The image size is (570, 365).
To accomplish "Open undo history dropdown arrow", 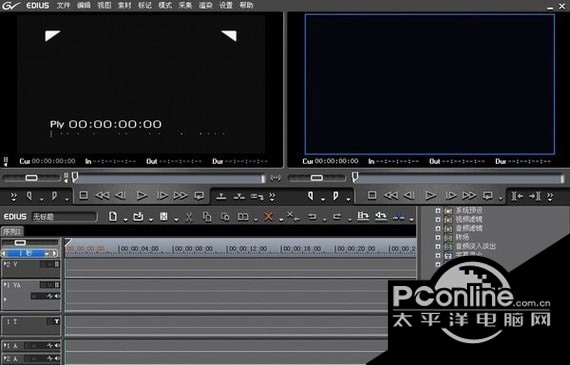I will click(324, 220).
